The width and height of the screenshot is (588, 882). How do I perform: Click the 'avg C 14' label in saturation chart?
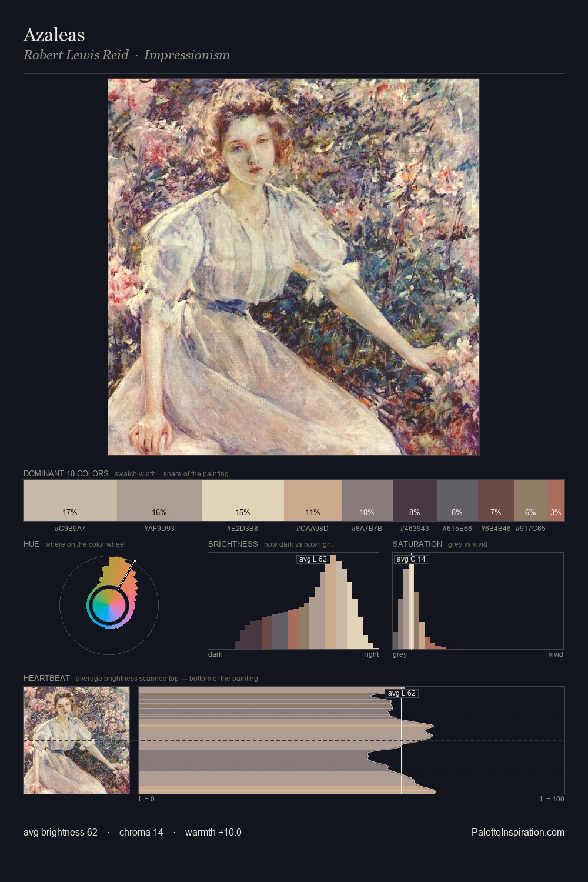point(411,559)
